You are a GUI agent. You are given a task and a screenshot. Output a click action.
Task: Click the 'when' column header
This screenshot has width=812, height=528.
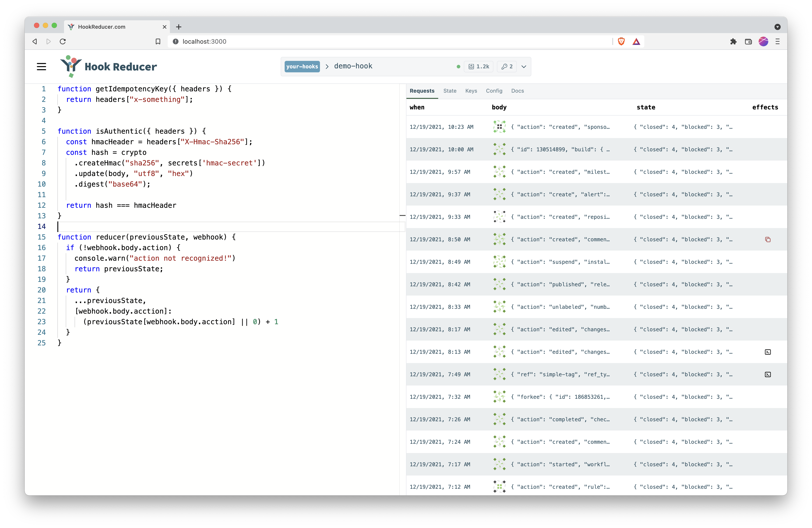click(x=417, y=107)
